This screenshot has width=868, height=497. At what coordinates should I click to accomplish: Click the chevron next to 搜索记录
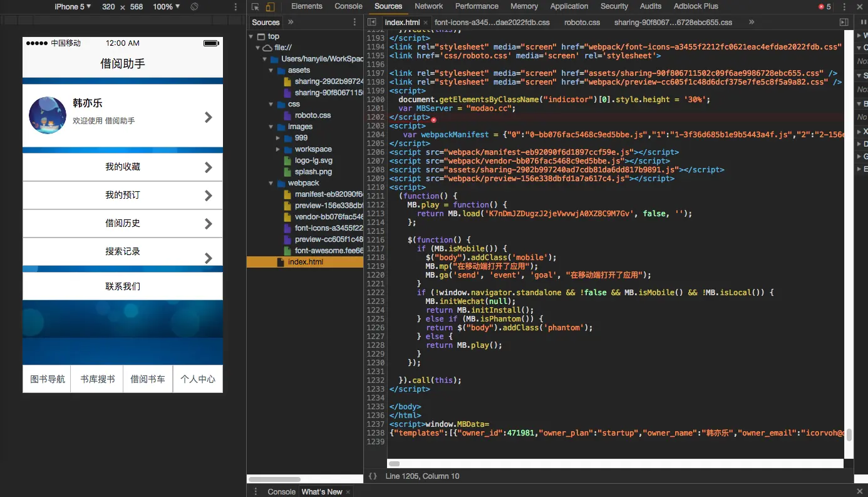(x=209, y=258)
